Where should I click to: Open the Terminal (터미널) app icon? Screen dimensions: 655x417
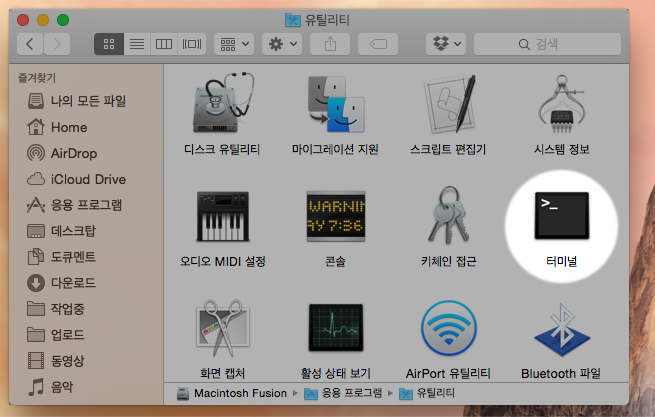click(562, 216)
